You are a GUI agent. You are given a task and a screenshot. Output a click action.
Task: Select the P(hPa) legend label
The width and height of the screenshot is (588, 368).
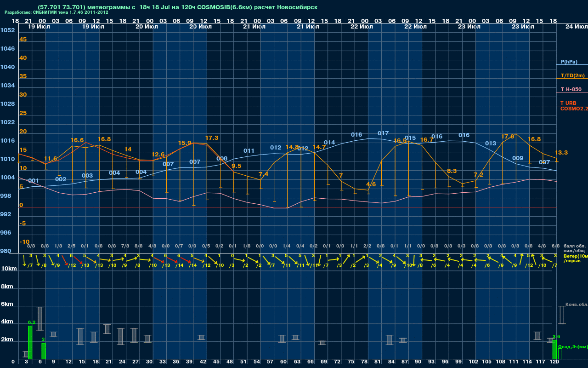pyautogui.click(x=569, y=62)
